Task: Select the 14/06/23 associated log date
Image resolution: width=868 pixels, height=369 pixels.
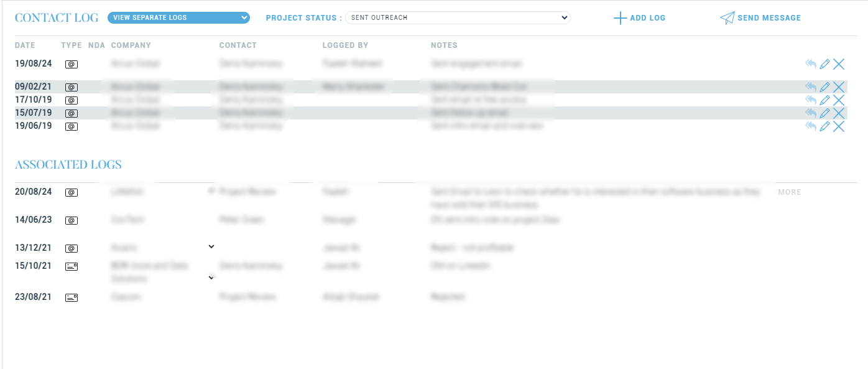Action: pyautogui.click(x=34, y=220)
